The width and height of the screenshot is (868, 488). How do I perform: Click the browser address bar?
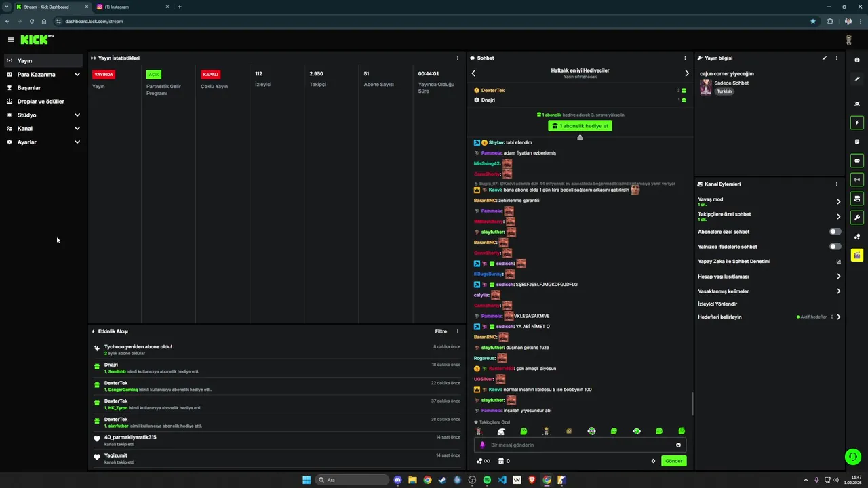pos(434,21)
